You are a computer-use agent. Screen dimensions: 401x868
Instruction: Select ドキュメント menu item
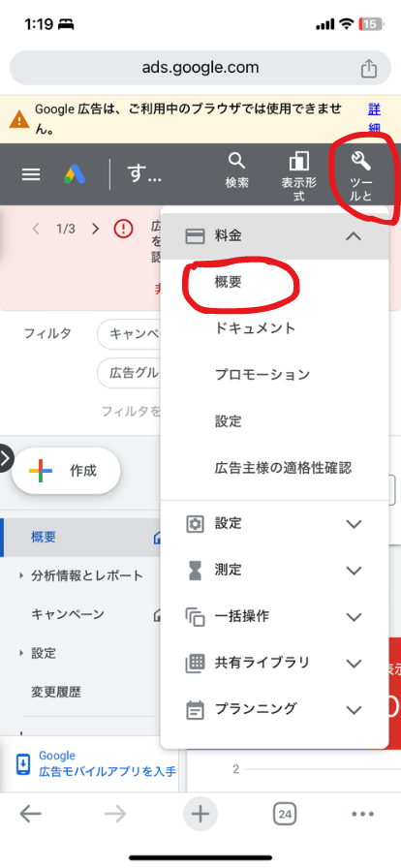(256, 328)
